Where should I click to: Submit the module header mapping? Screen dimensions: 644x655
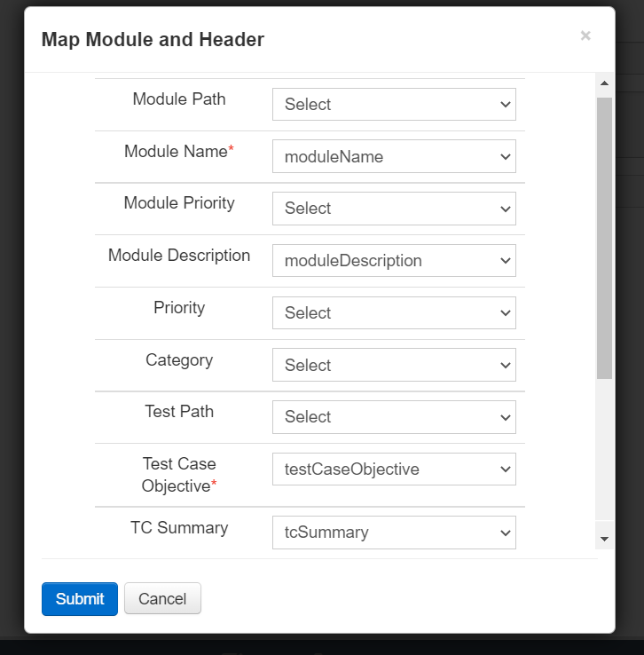coord(80,599)
